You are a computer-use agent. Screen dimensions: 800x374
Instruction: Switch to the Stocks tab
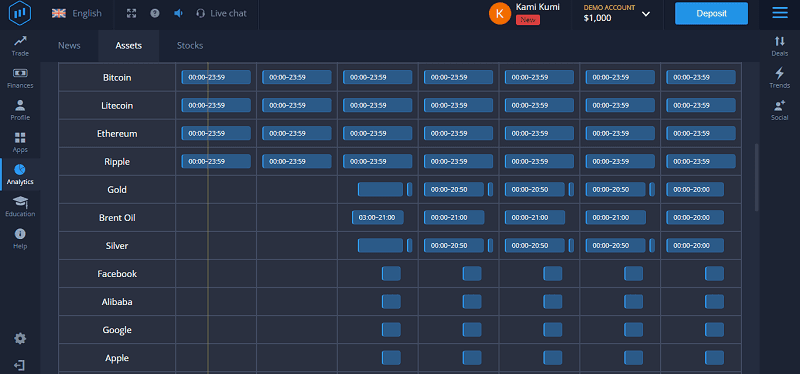[x=190, y=45]
